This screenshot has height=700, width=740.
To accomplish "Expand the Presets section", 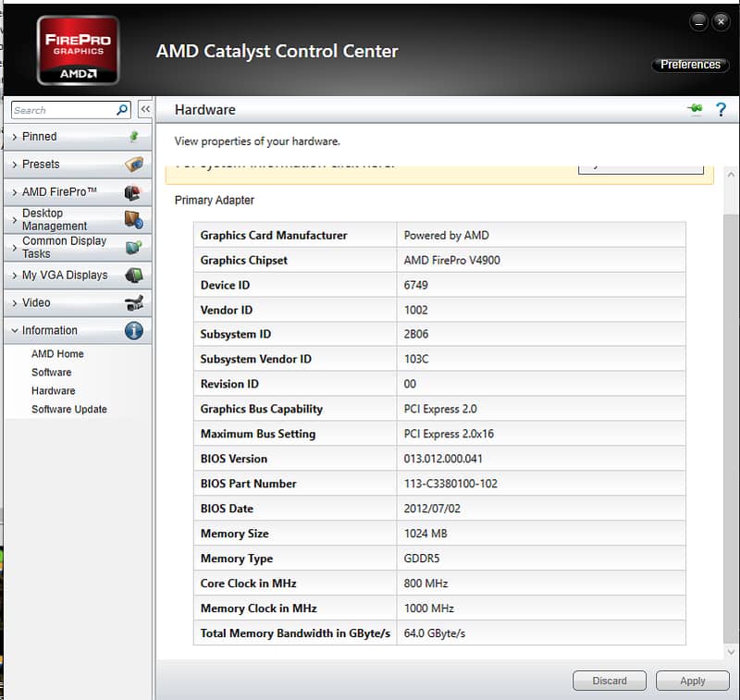I will click(x=15, y=165).
